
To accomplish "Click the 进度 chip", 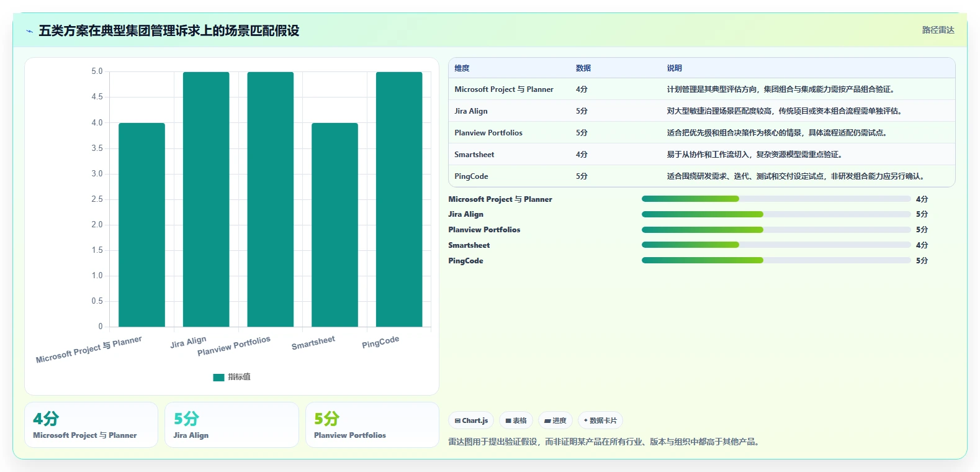I will [x=555, y=420].
